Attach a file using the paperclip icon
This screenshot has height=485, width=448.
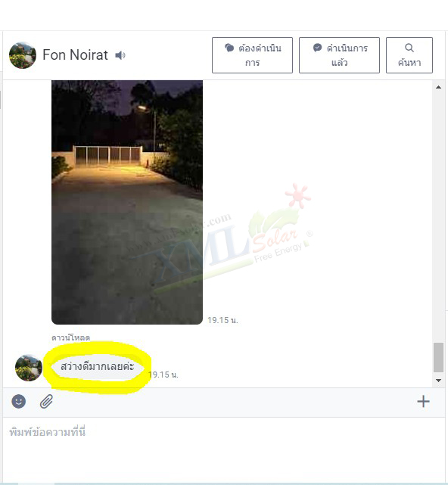(46, 402)
